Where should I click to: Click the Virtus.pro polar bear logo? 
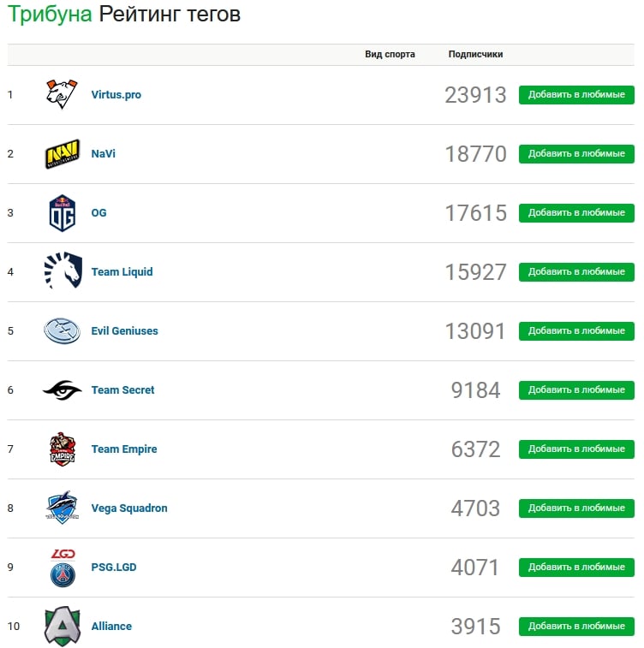62,94
